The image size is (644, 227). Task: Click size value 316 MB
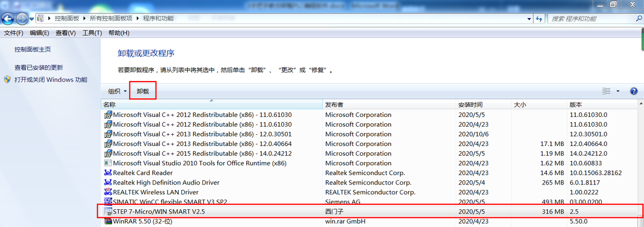click(553, 211)
